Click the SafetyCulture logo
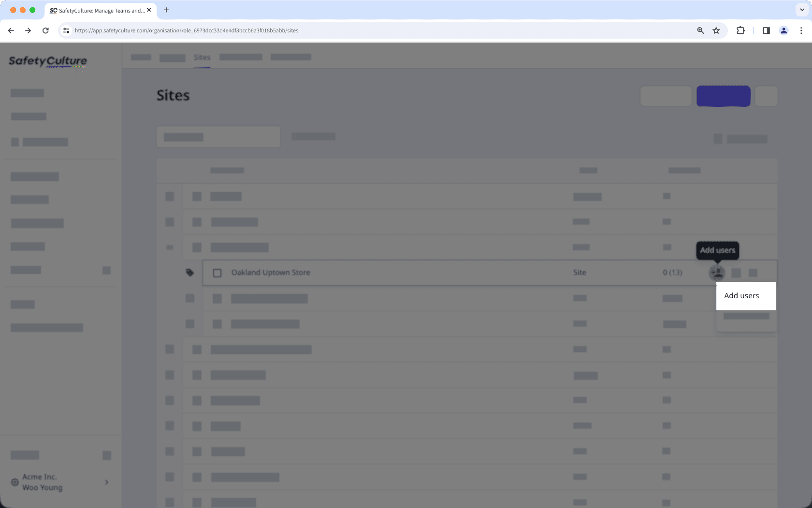812x508 pixels. [47, 62]
